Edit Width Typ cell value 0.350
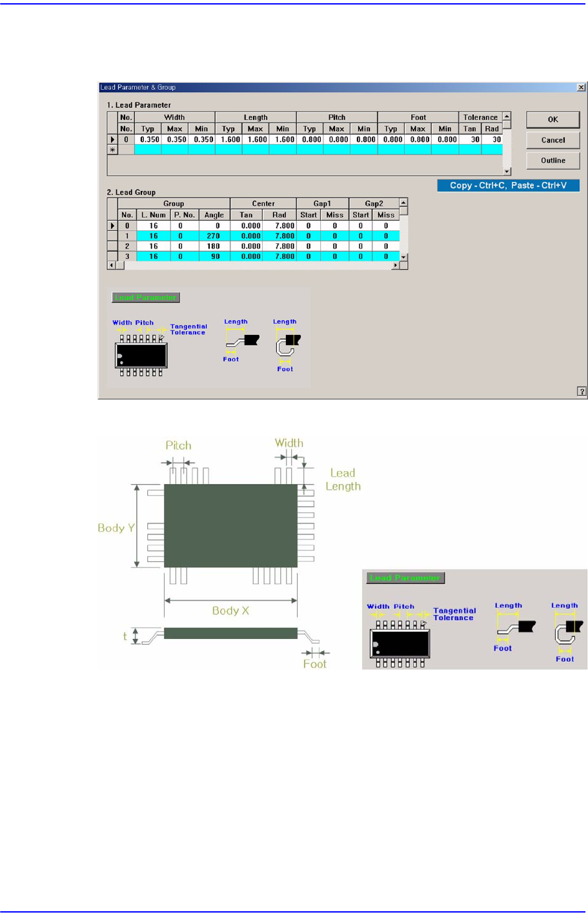 (148, 139)
